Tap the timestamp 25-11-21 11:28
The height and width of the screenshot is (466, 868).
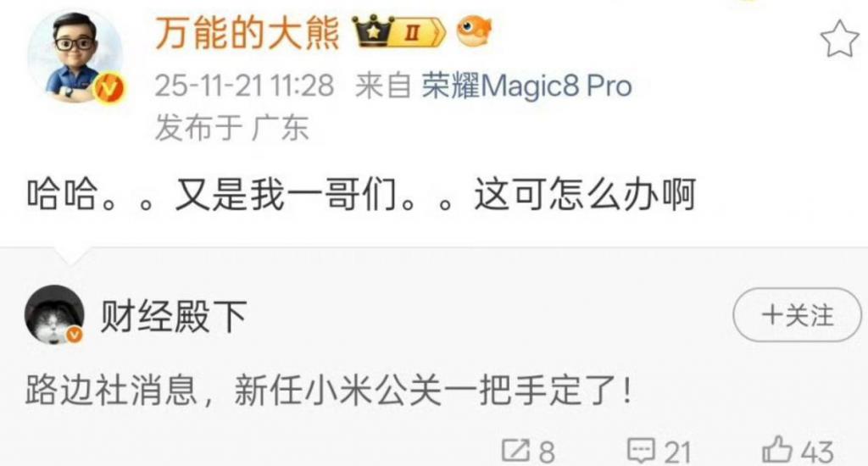click(x=244, y=86)
